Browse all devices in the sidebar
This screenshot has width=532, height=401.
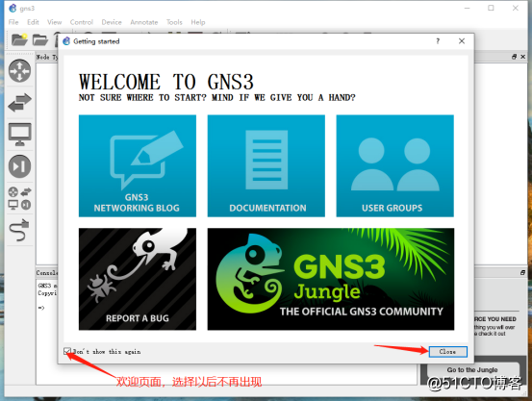19,198
